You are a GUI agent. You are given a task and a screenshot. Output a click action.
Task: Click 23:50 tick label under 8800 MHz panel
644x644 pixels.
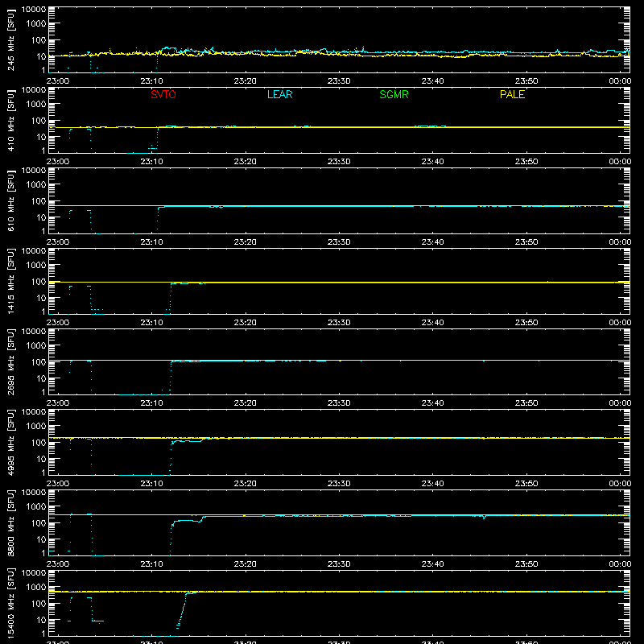526,564
